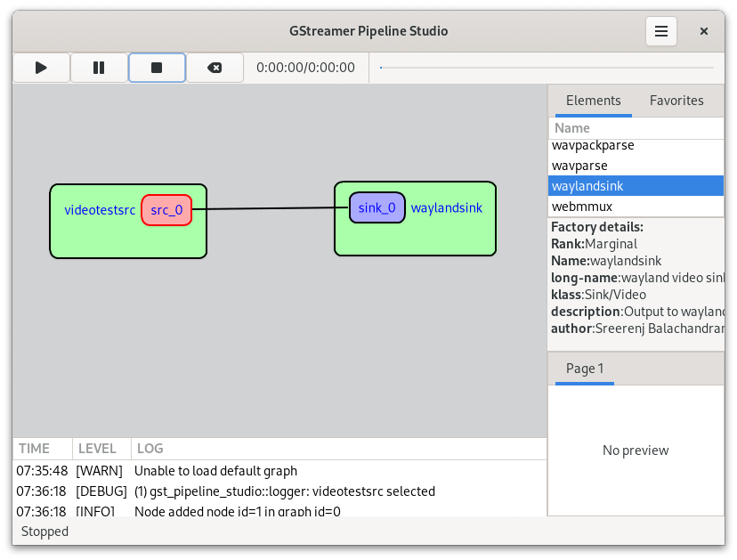The image size is (737, 560).
Task: Select webmmux in the elements list
Action: [x=636, y=206]
